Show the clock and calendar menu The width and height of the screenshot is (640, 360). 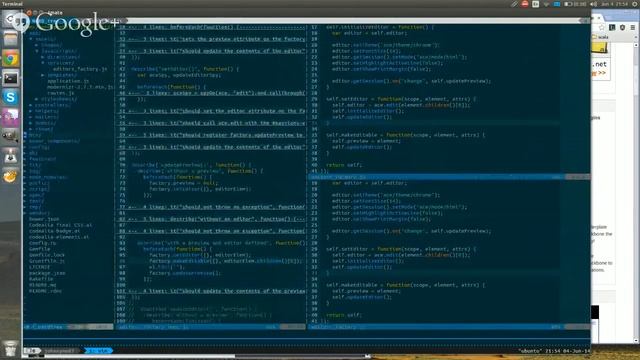[x=614, y=4]
